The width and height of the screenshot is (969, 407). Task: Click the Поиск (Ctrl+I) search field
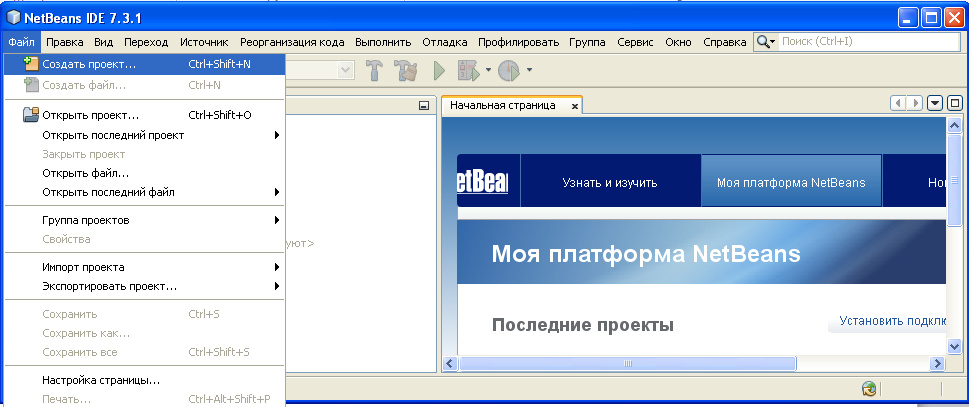coord(860,42)
